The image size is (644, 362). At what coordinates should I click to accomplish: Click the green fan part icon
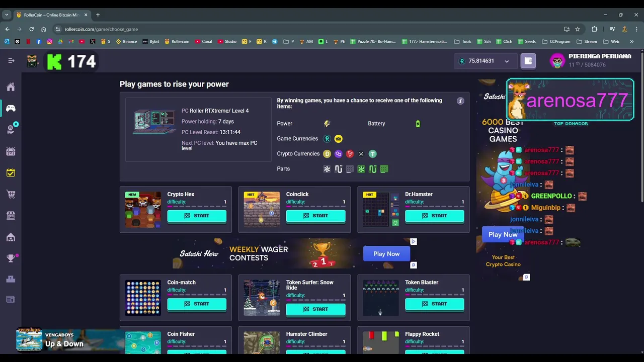pyautogui.click(x=361, y=169)
